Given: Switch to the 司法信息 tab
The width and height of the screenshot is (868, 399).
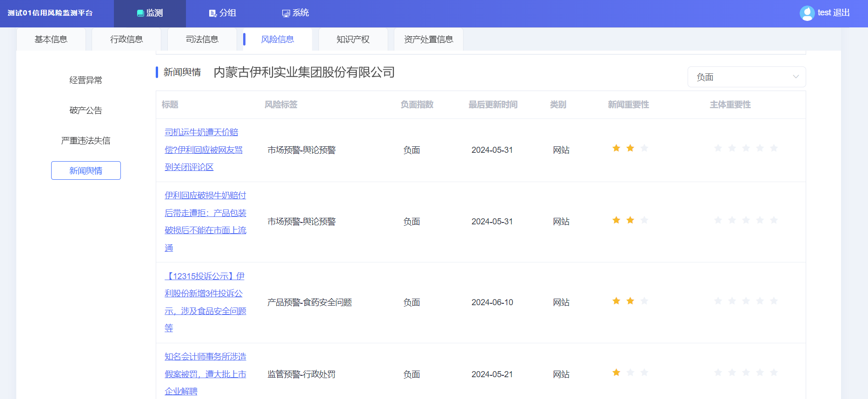Looking at the screenshot, I should click(x=202, y=39).
